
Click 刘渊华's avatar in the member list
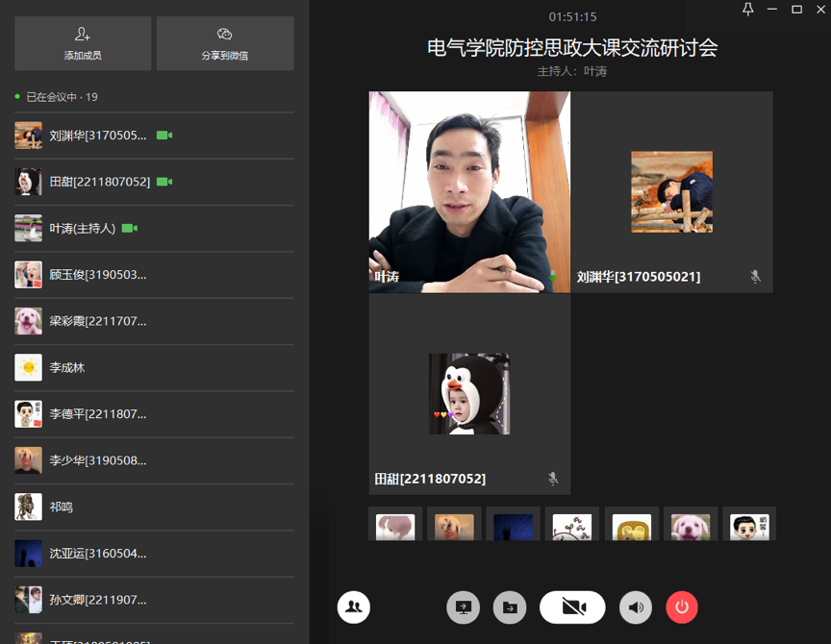pyautogui.click(x=28, y=136)
